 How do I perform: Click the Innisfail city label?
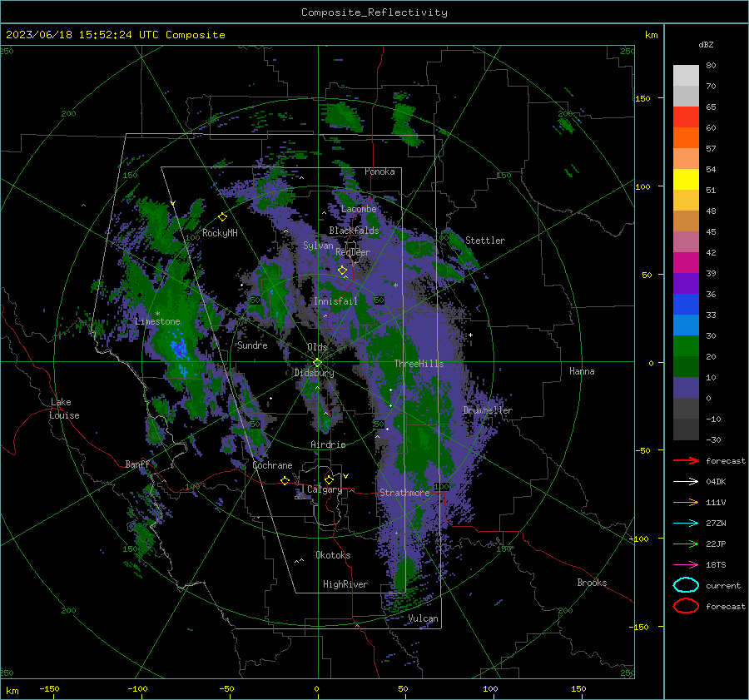coord(335,301)
